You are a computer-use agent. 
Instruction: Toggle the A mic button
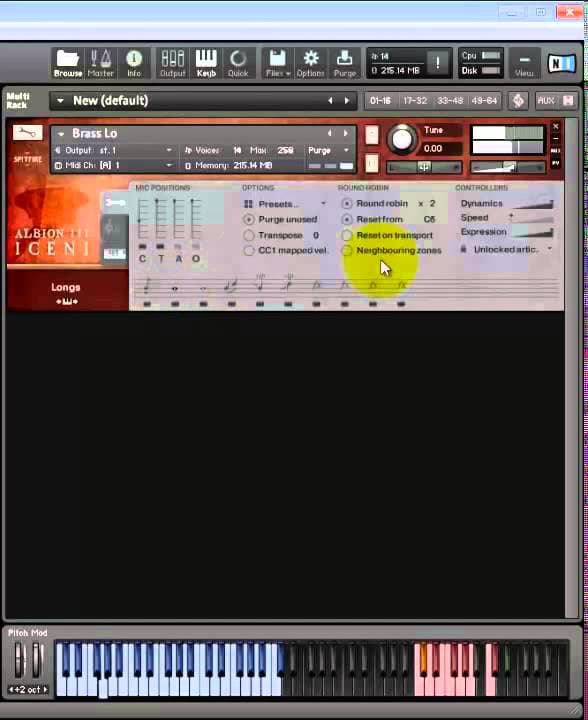178,247
